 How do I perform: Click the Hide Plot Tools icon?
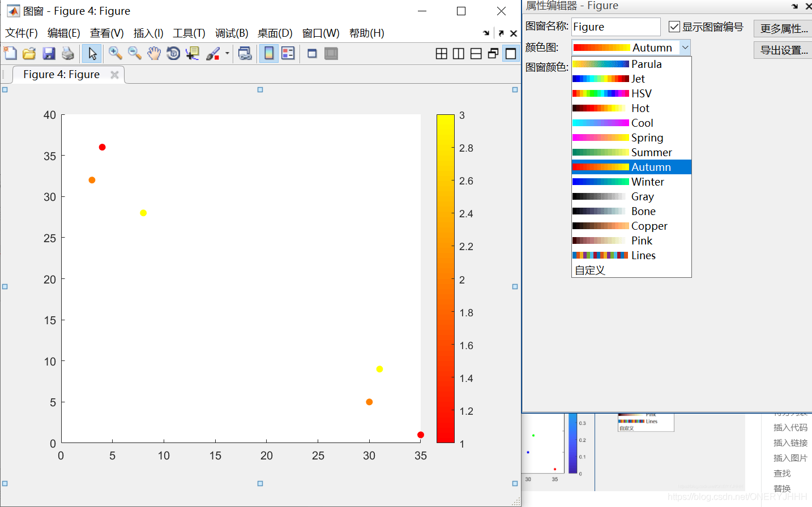pos(312,54)
